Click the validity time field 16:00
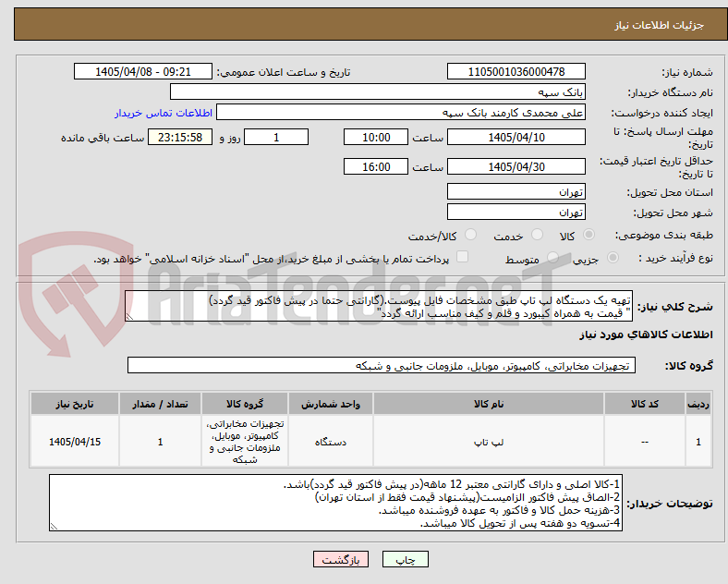Image resolution: width=728 pixels, height=584 pixels. tap(376, 166)
